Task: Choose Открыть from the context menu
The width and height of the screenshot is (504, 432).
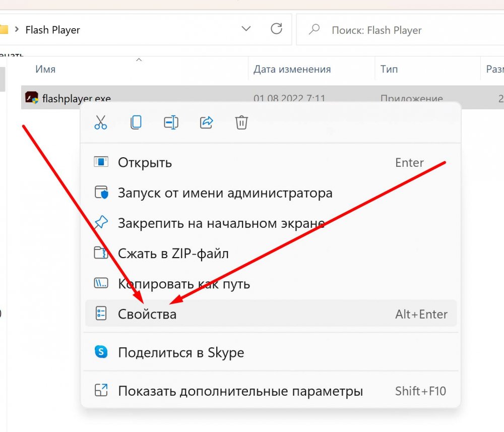Action: tap(271, 162)
